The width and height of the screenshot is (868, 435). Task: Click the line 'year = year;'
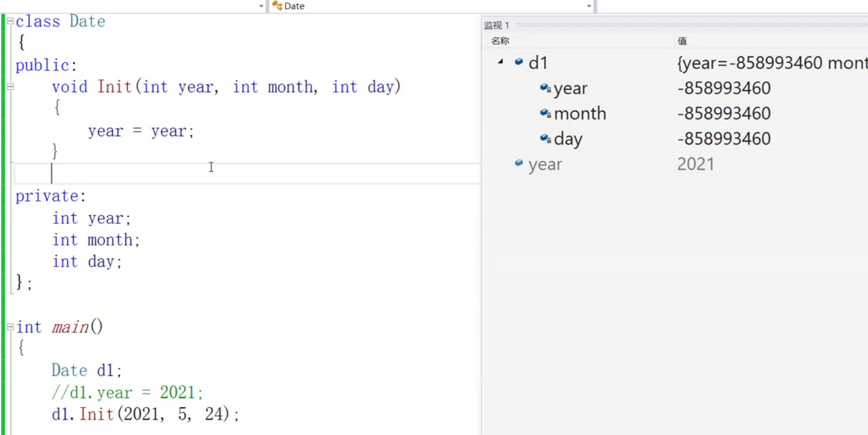click(x=141, y=131)
